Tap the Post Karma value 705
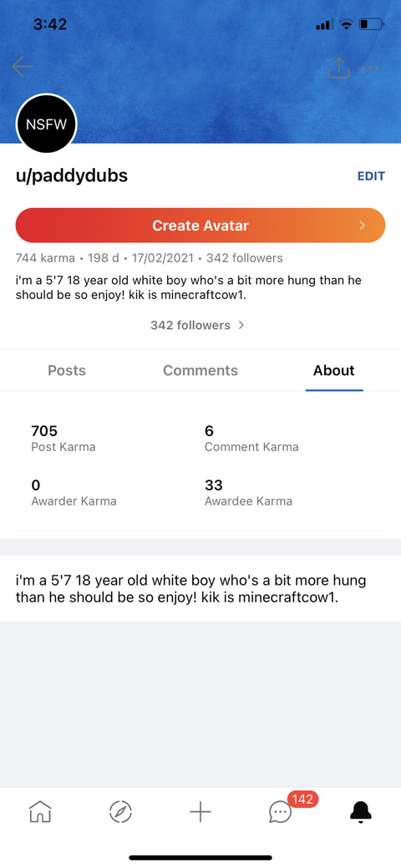The image size is (401, 868). 44,431
